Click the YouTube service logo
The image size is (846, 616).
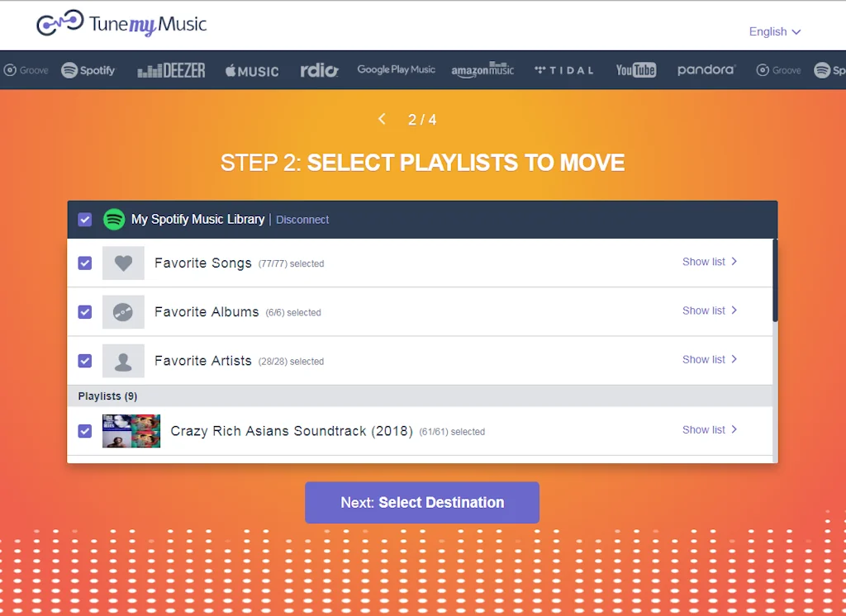(x=636, y=69)
